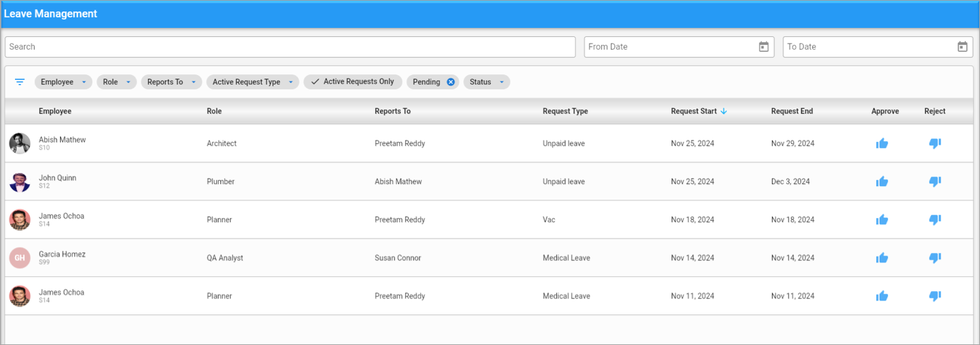Sort by the Request Start column
The image size is (980, 345).
pos(693,111)
